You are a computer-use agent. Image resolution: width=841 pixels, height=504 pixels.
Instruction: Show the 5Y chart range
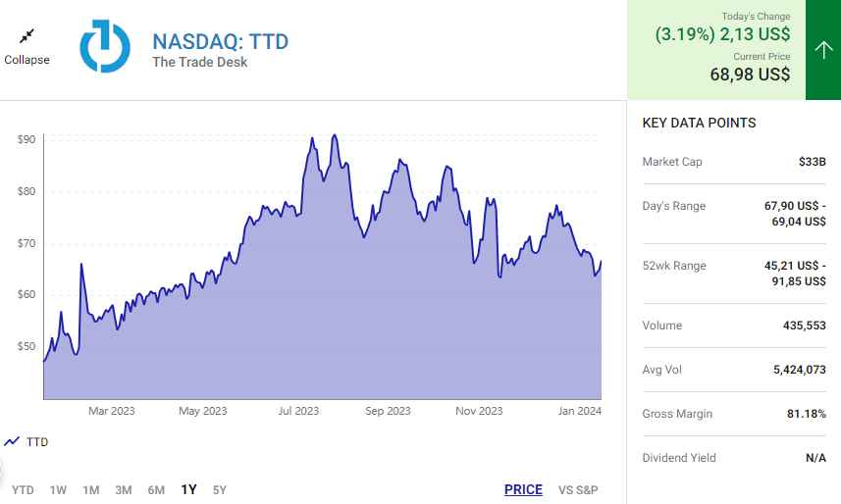[x=219, y=490]
